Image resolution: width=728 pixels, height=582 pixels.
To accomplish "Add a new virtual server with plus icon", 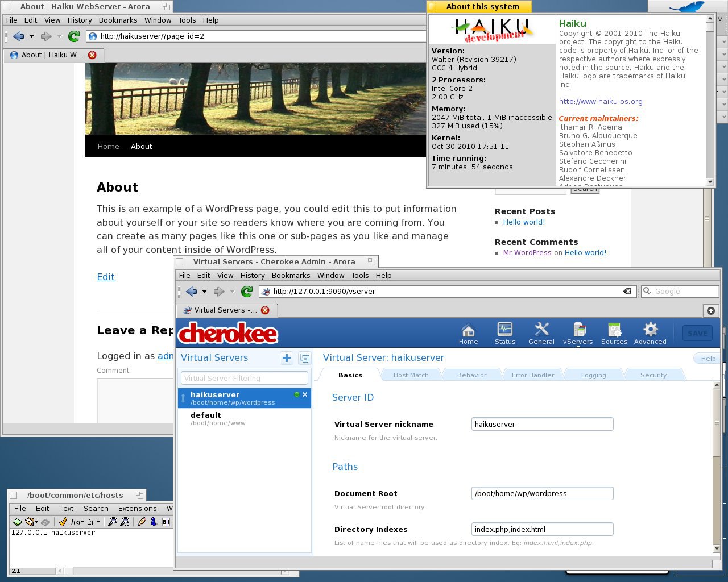I will 287,358.
